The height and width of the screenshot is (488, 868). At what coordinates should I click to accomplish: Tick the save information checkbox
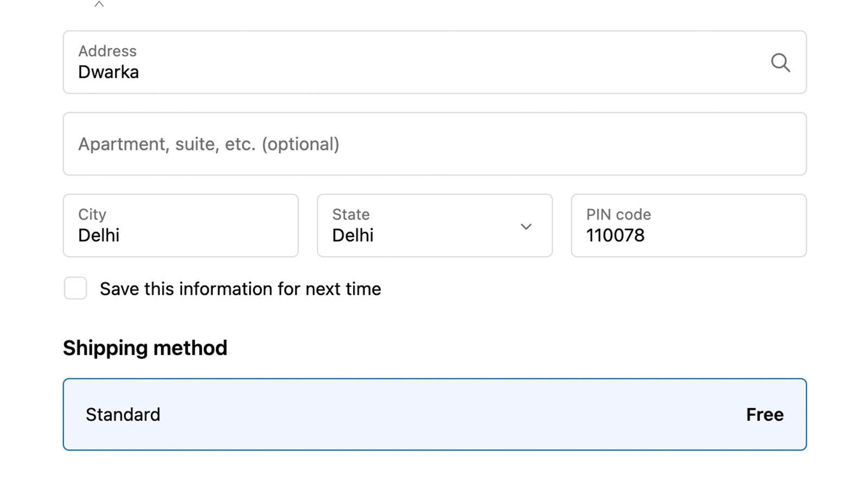(75, 288)
